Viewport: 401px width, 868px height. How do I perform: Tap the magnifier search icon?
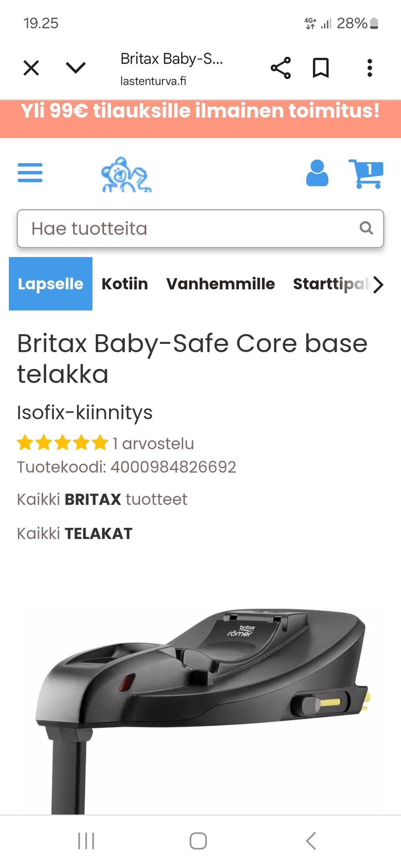(x=366, y=228)
